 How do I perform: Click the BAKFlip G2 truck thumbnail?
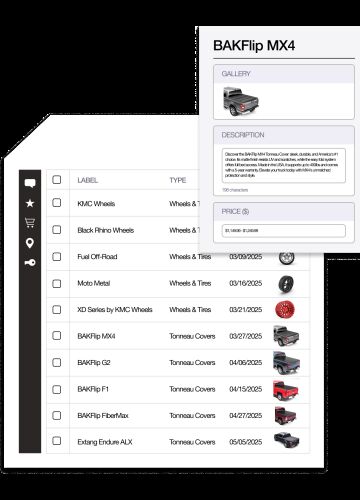pyautogui.click(x=286, y=363)
